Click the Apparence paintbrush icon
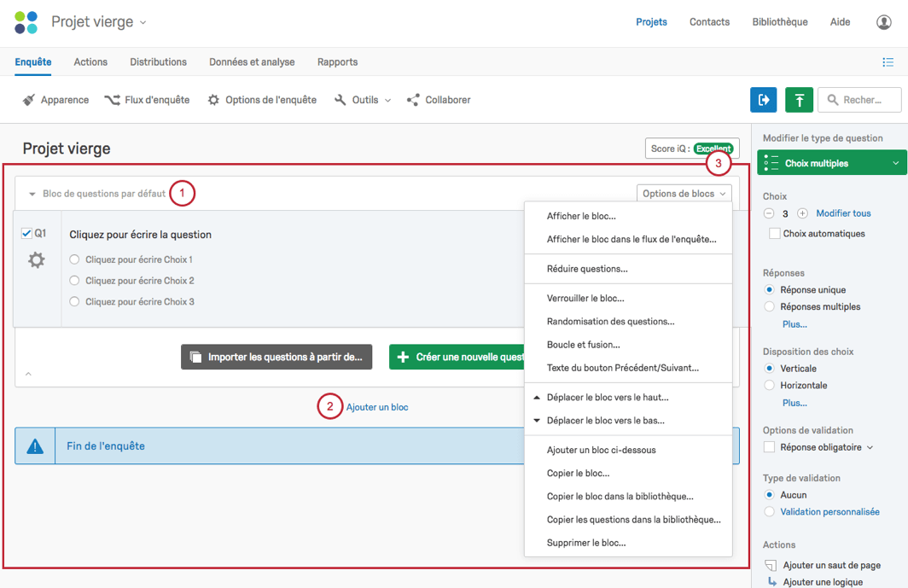The height and width of the screenshot is (588, 908). pos(28,100)
